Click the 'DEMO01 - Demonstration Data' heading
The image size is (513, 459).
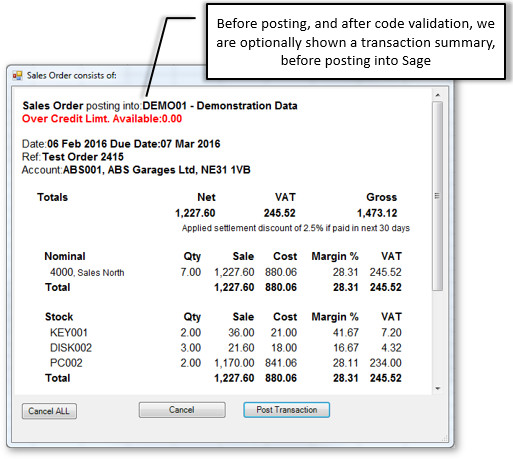click(220, 106)
